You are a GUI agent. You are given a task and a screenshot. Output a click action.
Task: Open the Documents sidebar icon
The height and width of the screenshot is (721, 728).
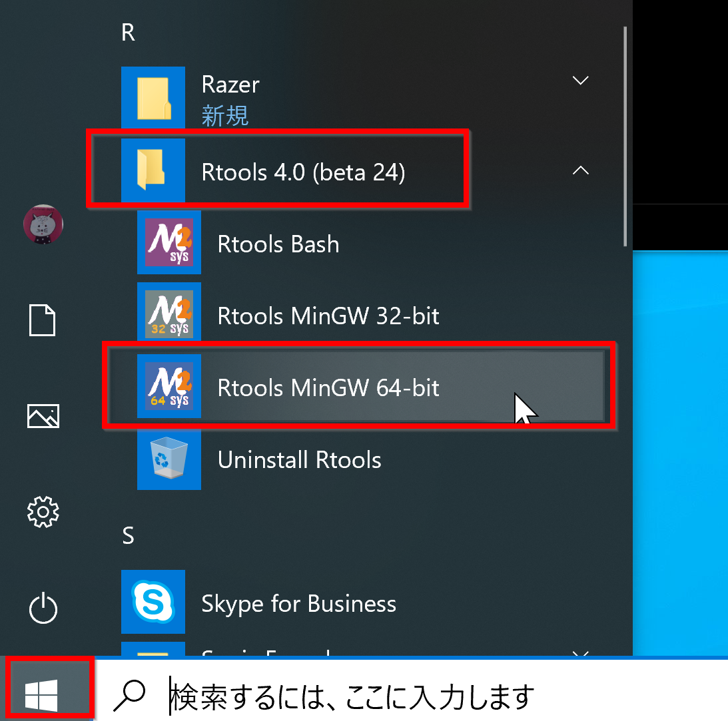(42, 320)
